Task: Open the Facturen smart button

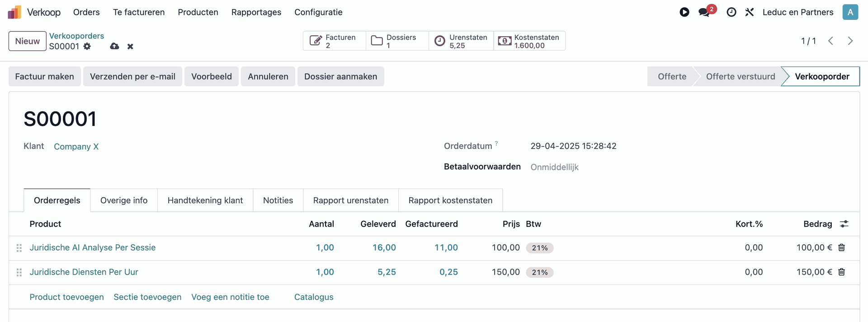Action: point(334,41)
